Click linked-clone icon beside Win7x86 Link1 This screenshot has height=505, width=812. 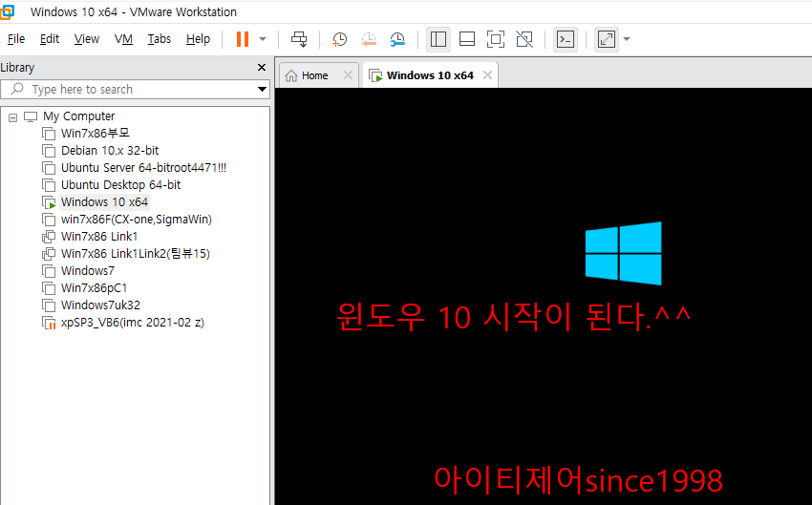pos(49,237)
